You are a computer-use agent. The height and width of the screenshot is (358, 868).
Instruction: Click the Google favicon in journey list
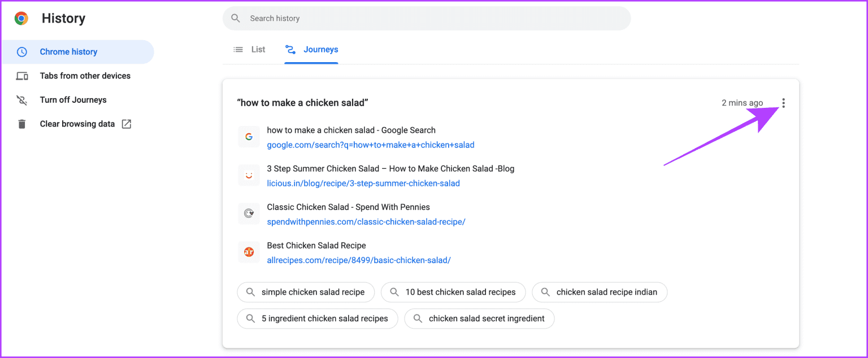click(249, 137)
